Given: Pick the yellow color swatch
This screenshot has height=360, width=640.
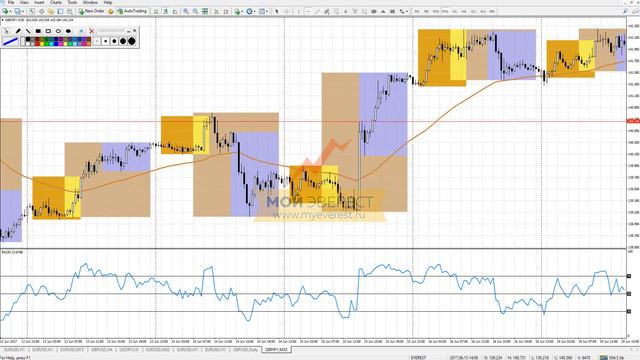Looking at the screenshot, I should (x=42, y=44).
